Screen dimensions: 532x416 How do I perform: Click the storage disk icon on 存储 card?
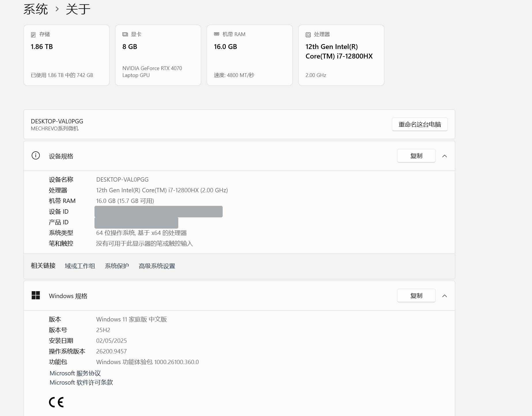click(x=33, y=35)
